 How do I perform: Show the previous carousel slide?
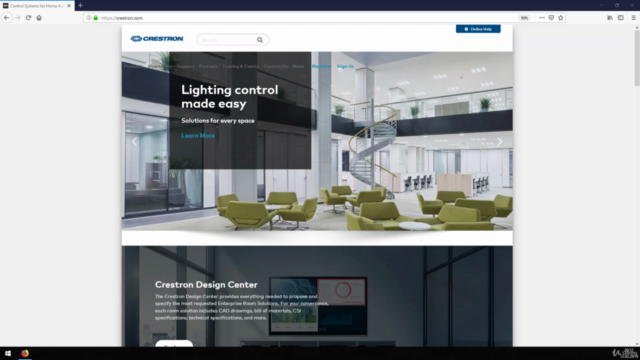tap(134, 142)
